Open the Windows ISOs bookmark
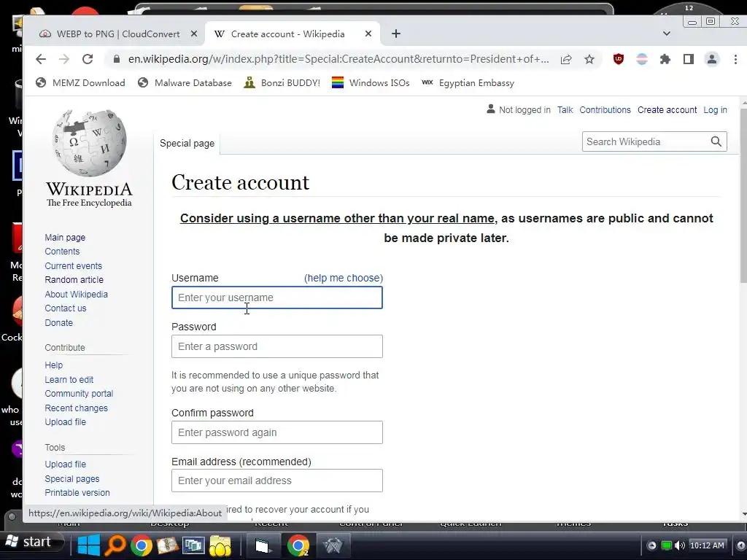The width and height of the screenshot is (747, 560). click(x=371, y=83)
